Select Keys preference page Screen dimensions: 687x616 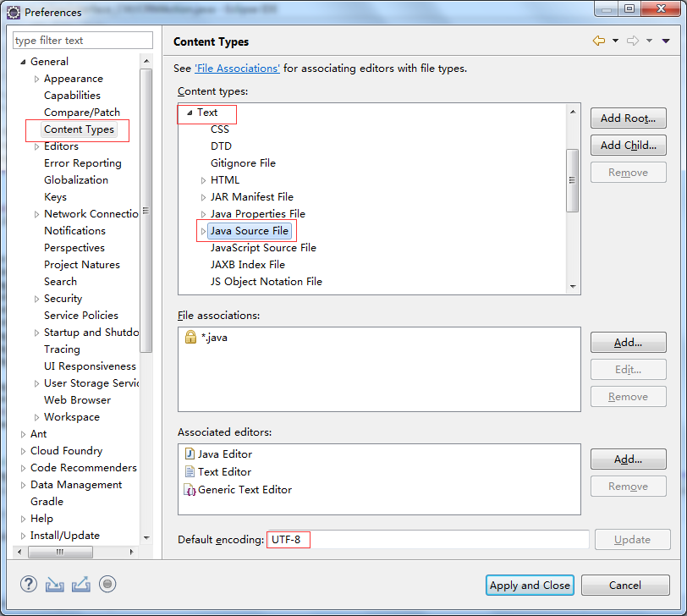pos(55,197)
